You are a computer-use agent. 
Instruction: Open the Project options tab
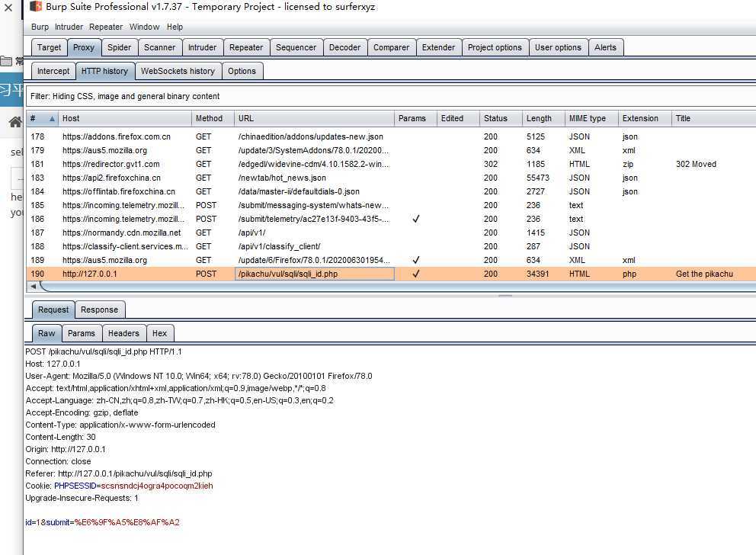(495, 47)
